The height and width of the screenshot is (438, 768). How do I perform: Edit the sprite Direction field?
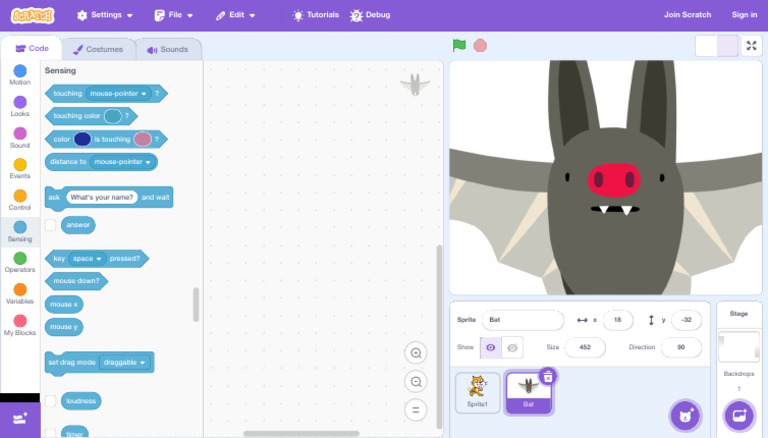click(x=681, y=347)
